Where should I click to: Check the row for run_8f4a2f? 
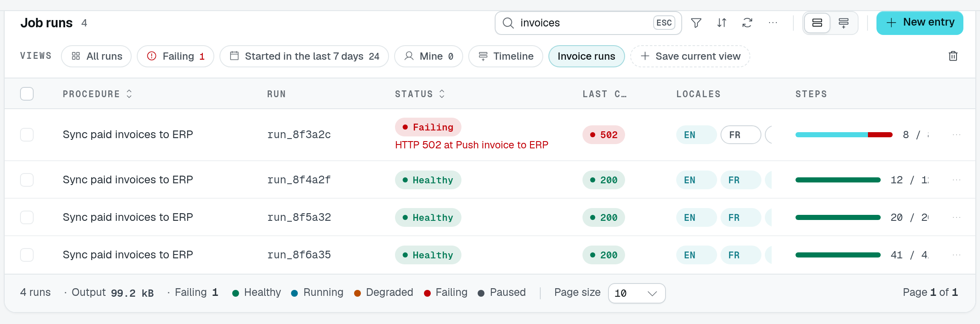coord(27,180)
